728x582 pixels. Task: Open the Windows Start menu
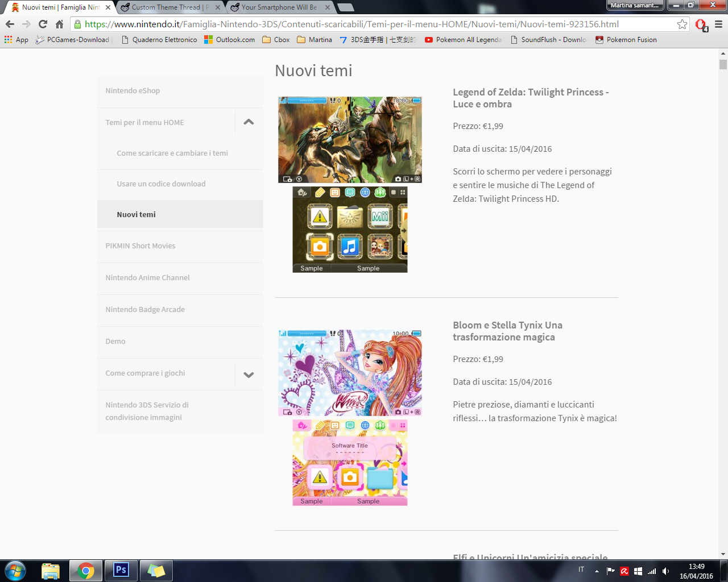tap(15, 571)
